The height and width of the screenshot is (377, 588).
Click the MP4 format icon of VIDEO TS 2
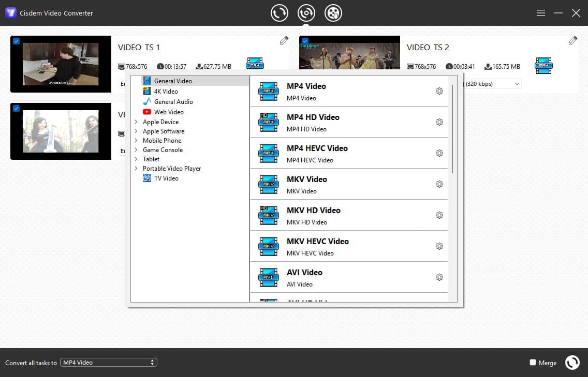tap(543, 65)
